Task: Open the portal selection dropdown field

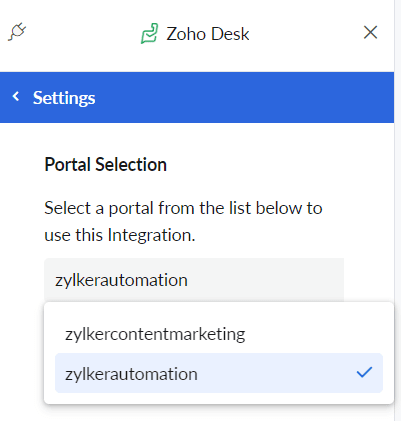Action: point(194,280)
